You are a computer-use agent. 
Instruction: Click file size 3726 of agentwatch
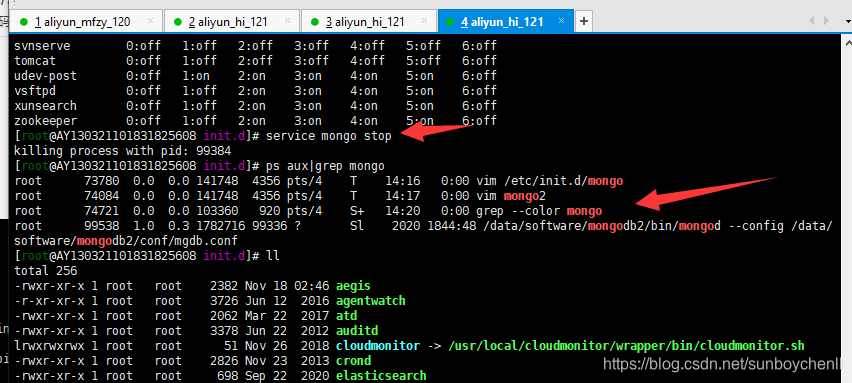coord(224,300)
